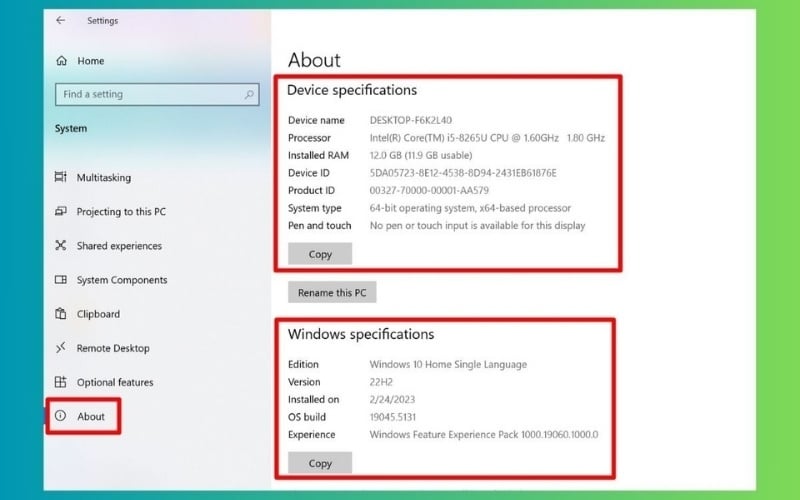This screenshot has height=500, width=800.
Task: Click the Remote Desktop icon
Action: 61,348
